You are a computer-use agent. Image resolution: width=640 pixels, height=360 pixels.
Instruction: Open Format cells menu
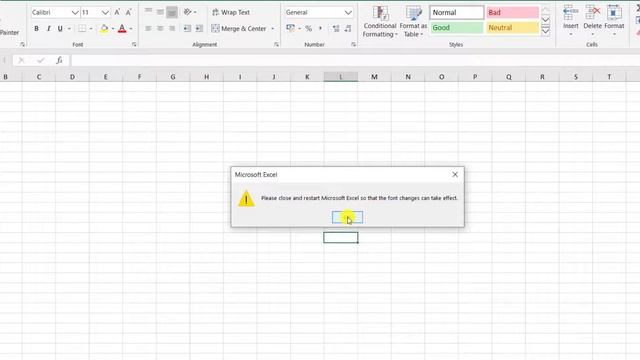point(614,20)
